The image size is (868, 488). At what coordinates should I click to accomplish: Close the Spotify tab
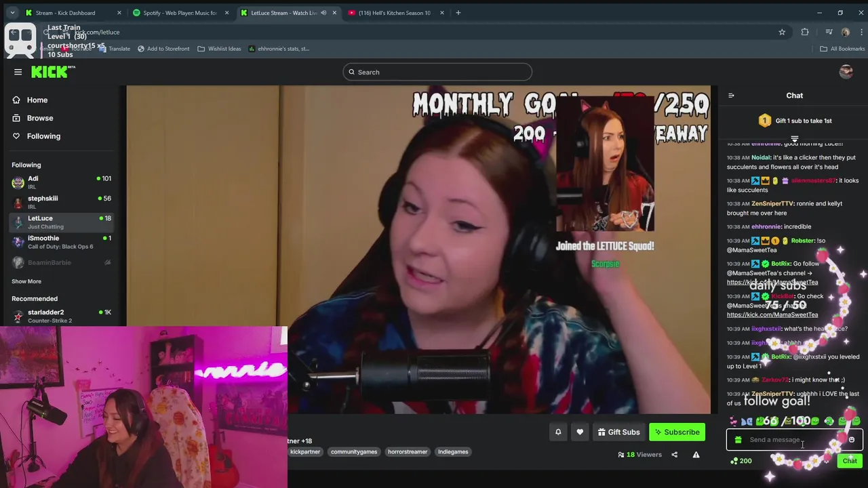[226, 13]
